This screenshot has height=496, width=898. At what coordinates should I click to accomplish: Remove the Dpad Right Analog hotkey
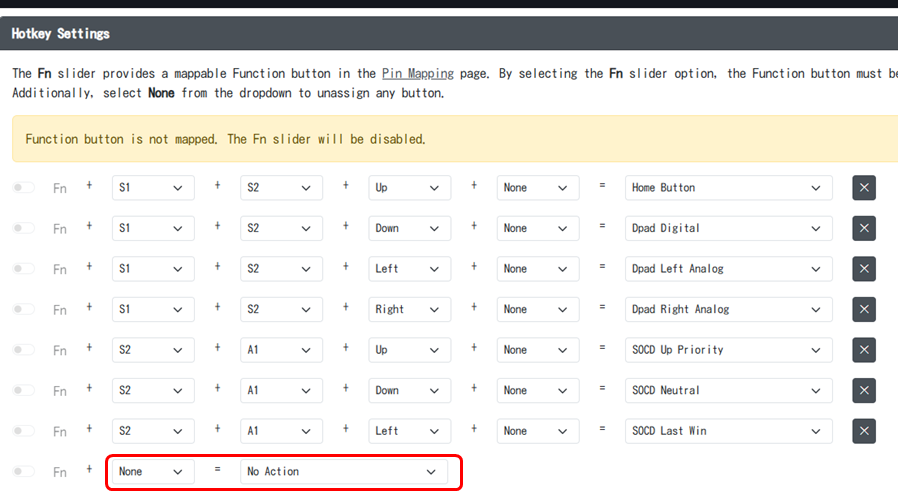click(864, 309)
